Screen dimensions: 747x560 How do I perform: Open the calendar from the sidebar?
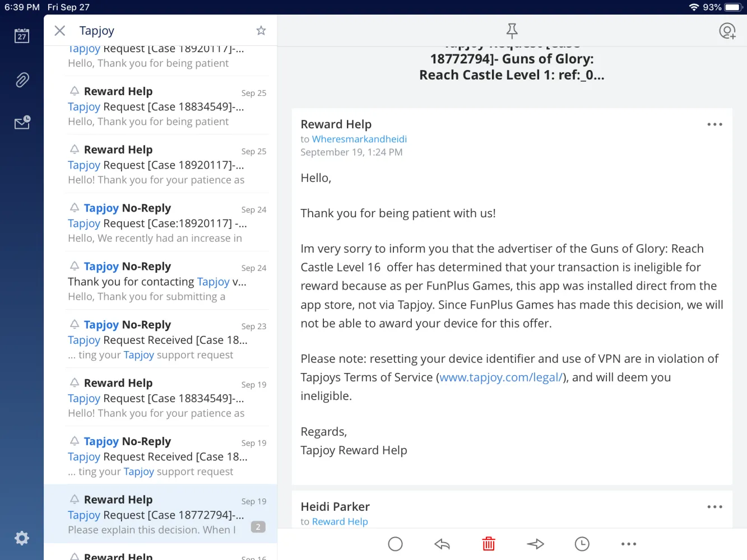[x=22, y=36]
